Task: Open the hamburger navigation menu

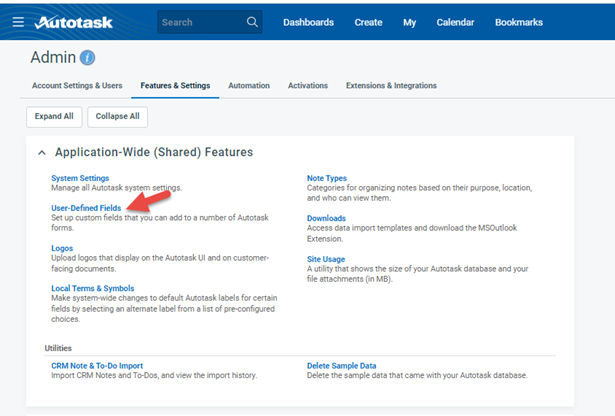Action: coord(18,22)
